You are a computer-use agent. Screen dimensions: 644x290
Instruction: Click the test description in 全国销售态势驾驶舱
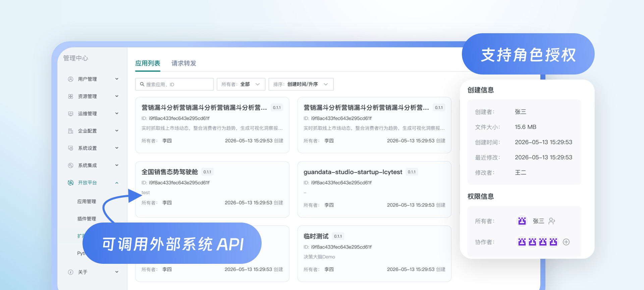click(146, 193)
